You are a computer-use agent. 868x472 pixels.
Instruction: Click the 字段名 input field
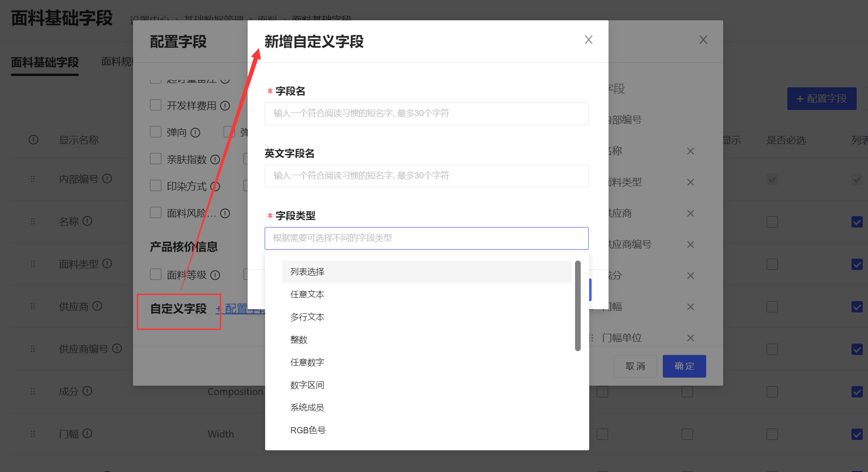click(x=426, y=114)
